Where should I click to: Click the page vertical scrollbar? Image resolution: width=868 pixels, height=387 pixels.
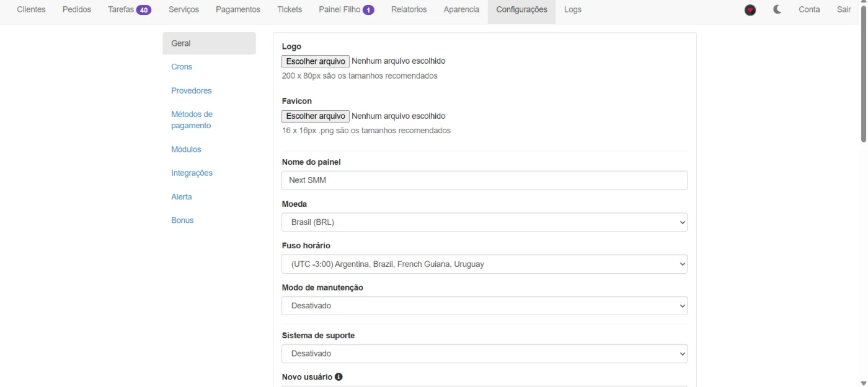click(863, 74)
